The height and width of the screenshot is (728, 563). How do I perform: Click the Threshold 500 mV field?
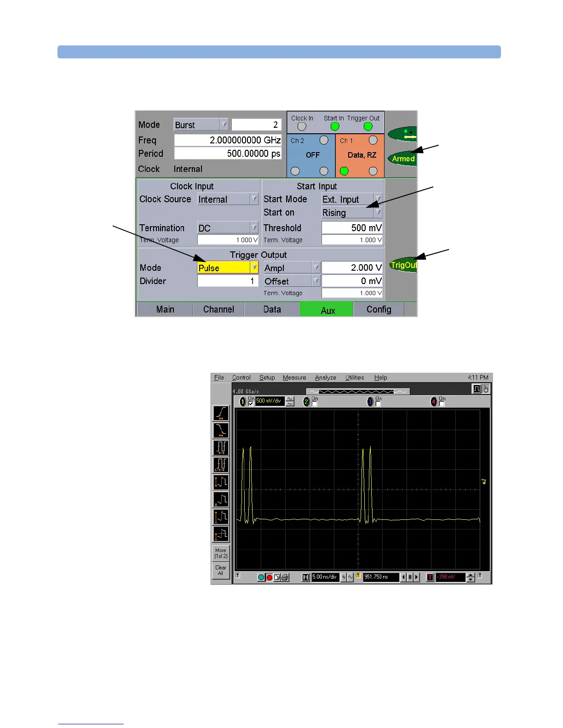tap(352, 227)
